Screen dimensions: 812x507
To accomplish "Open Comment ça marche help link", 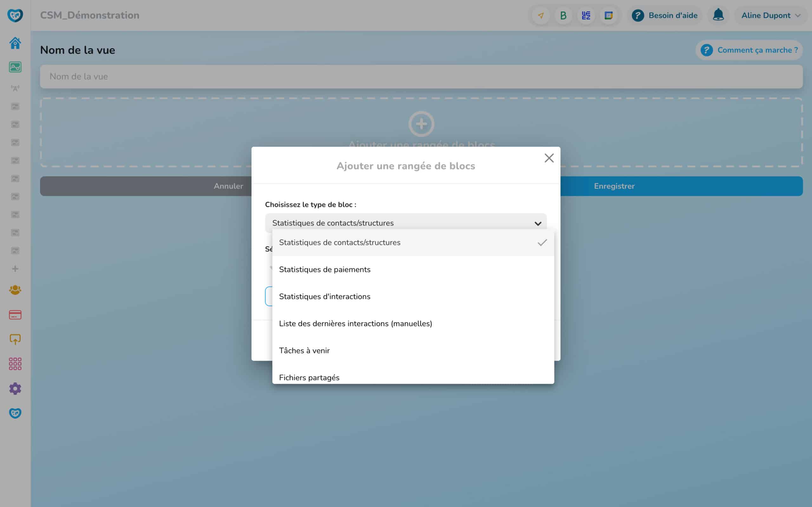I will 749,50.
